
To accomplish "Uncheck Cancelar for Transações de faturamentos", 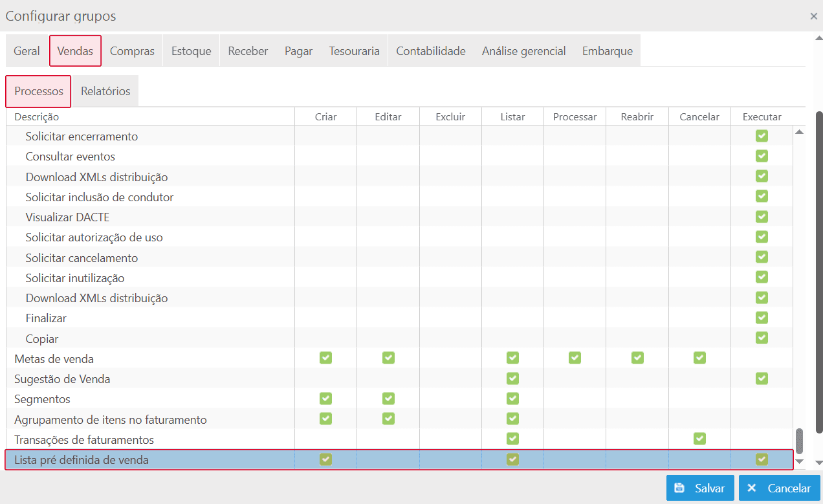I will pos(699,439).
